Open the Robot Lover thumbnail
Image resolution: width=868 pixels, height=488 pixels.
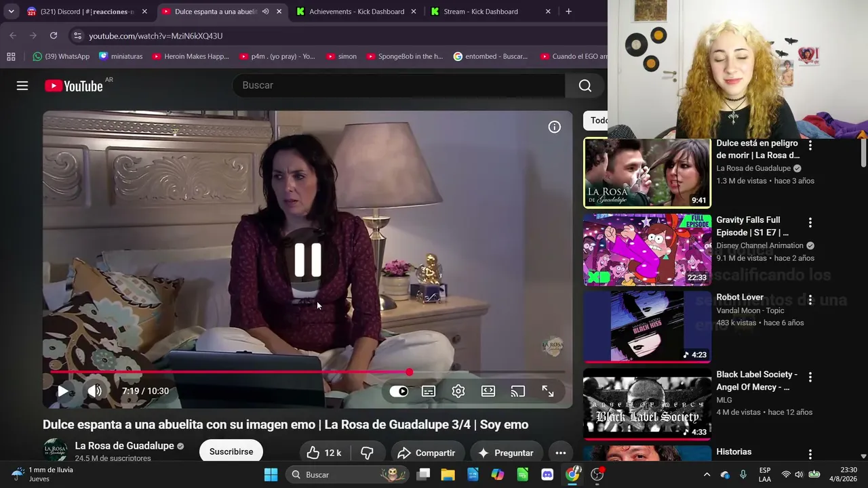click(x=647, y=326)
